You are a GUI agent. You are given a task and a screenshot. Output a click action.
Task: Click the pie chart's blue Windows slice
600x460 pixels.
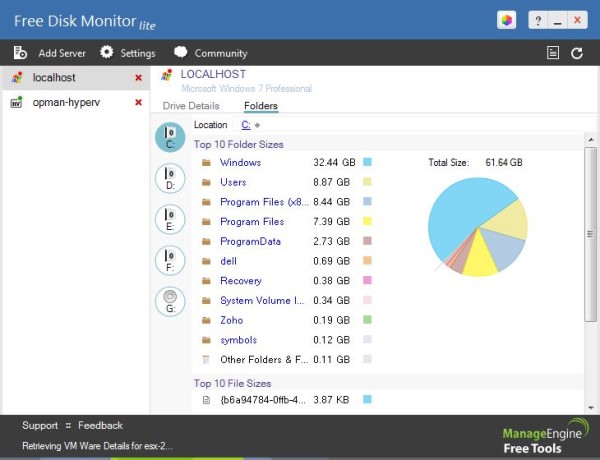[x=458, y=213]
